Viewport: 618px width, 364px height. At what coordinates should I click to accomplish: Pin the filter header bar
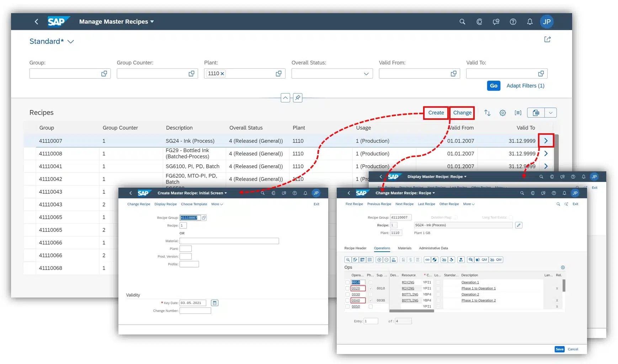click(298, 97)
